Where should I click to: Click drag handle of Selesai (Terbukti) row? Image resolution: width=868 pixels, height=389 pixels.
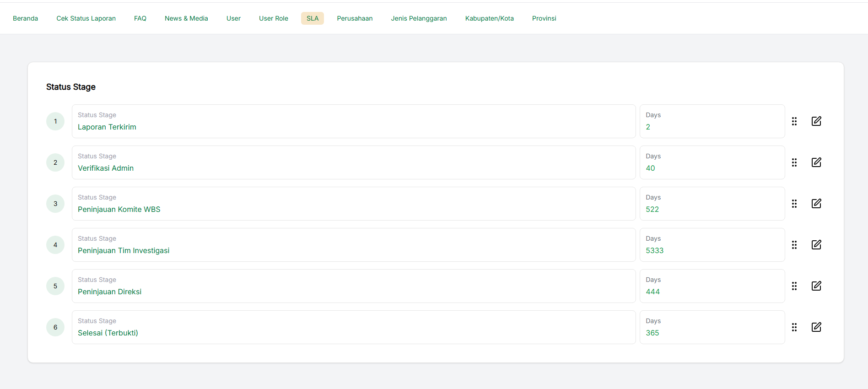[794, 327]
